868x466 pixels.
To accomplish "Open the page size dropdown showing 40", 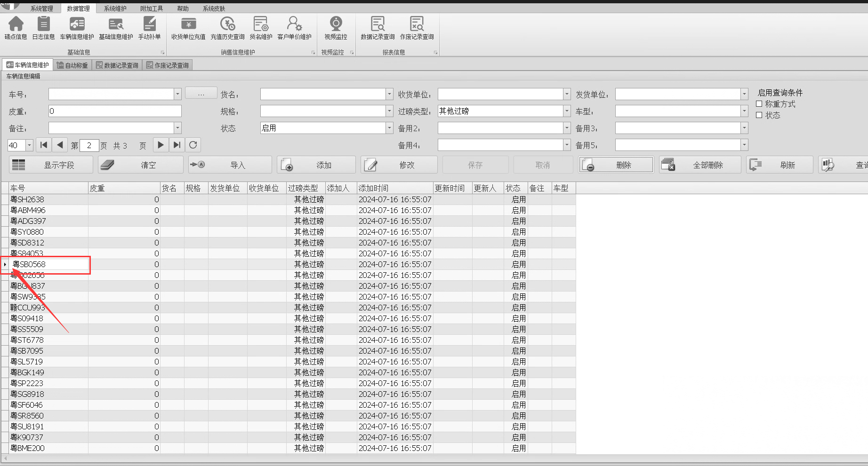I will [29, 145].
